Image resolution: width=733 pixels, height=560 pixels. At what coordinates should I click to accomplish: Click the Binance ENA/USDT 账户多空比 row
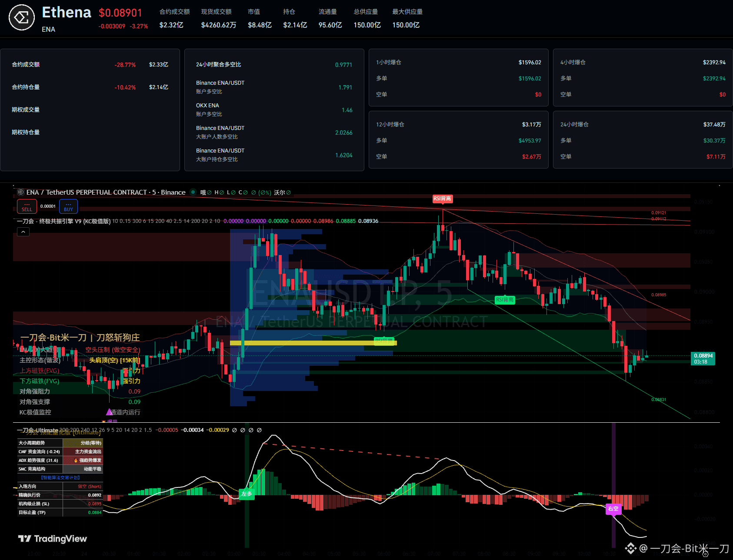[x=274, y=87]
